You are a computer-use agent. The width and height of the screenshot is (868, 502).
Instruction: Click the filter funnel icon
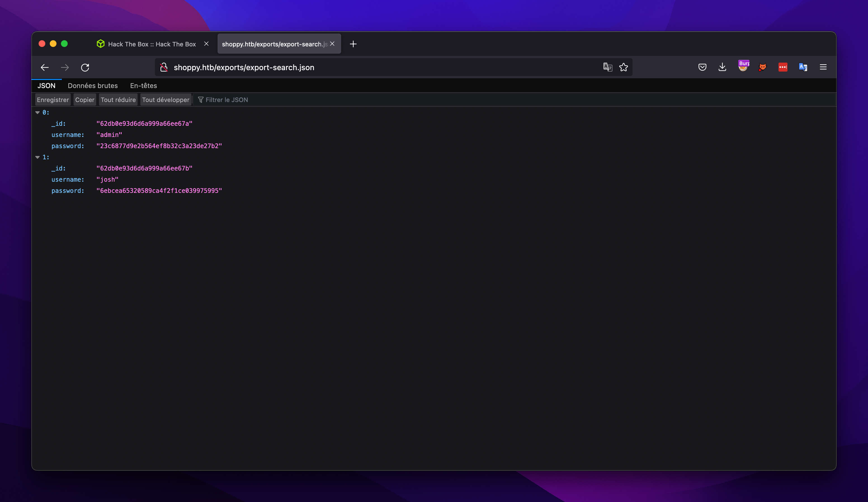coord(201,100)
